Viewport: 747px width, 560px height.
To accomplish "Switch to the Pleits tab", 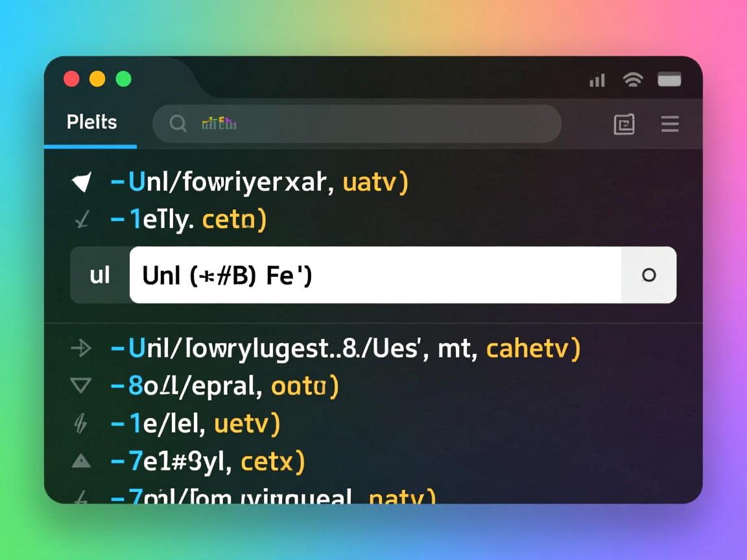I will pyautogui.click(x=91, y=122).
